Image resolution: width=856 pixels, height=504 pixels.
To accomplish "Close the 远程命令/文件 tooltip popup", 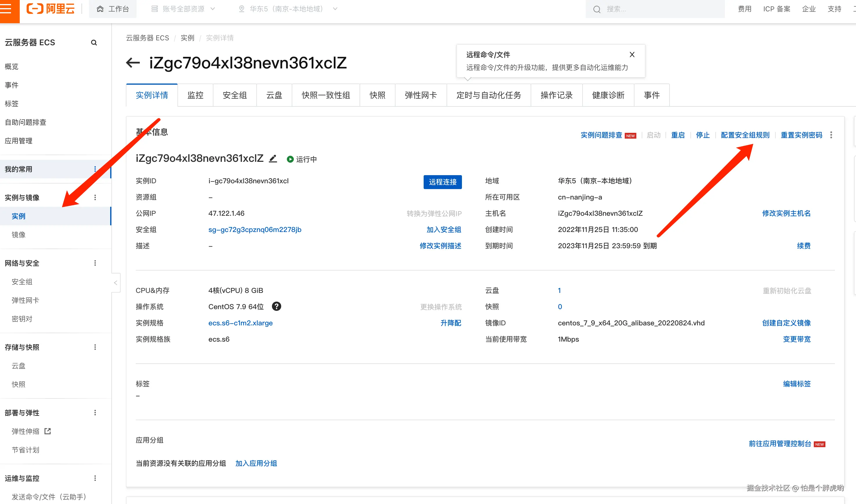I will (632, 55).
